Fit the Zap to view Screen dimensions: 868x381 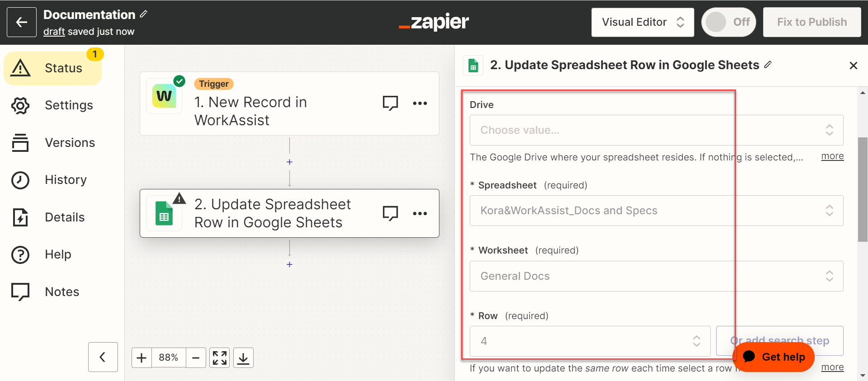click(220, 358)
